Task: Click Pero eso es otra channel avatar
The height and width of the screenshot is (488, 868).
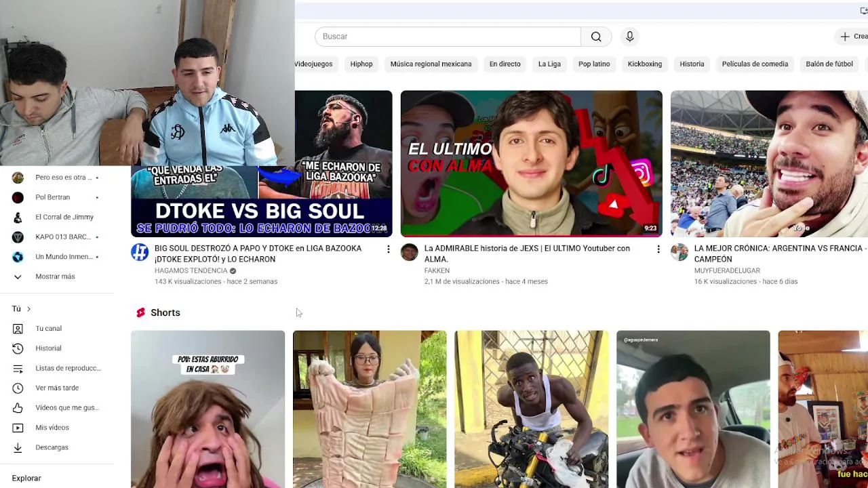Action: [18, 178]
